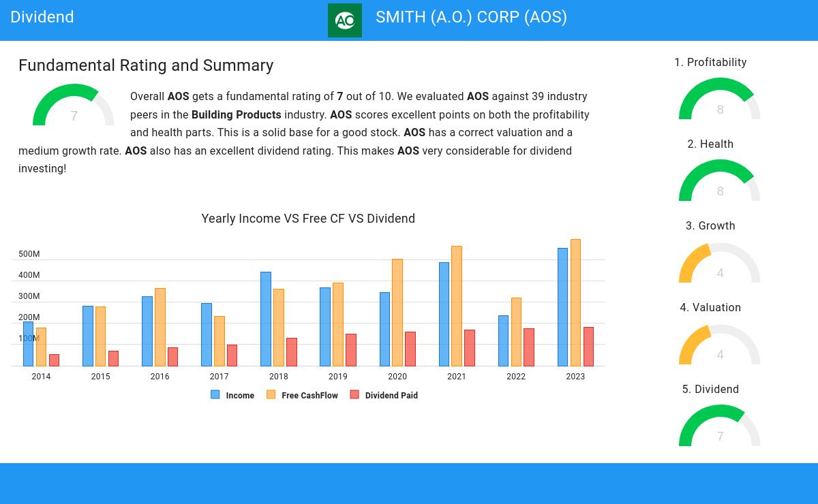Click the 300M y-axis label
This screenshot has width=818, height=504.
(x=29, y=296)
